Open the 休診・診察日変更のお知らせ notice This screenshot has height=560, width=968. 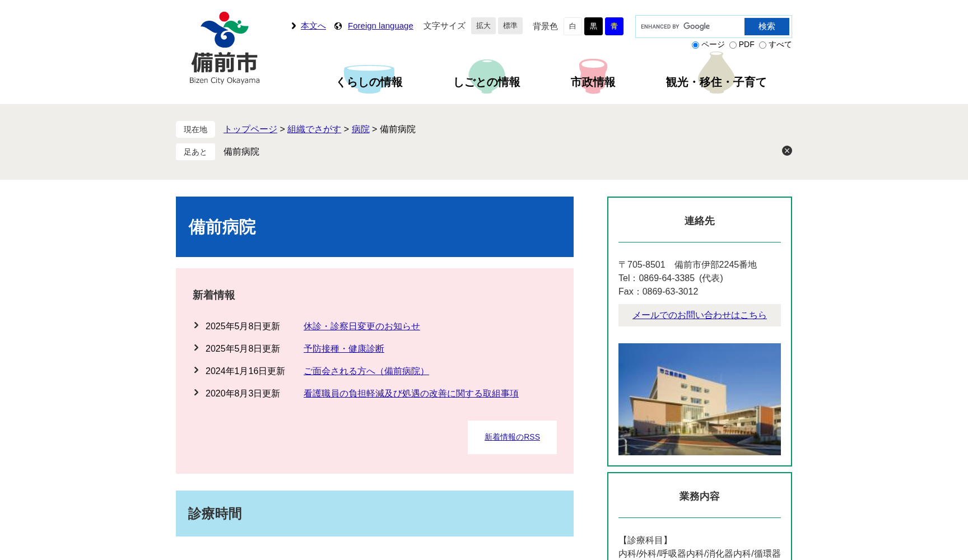point(361,326)
